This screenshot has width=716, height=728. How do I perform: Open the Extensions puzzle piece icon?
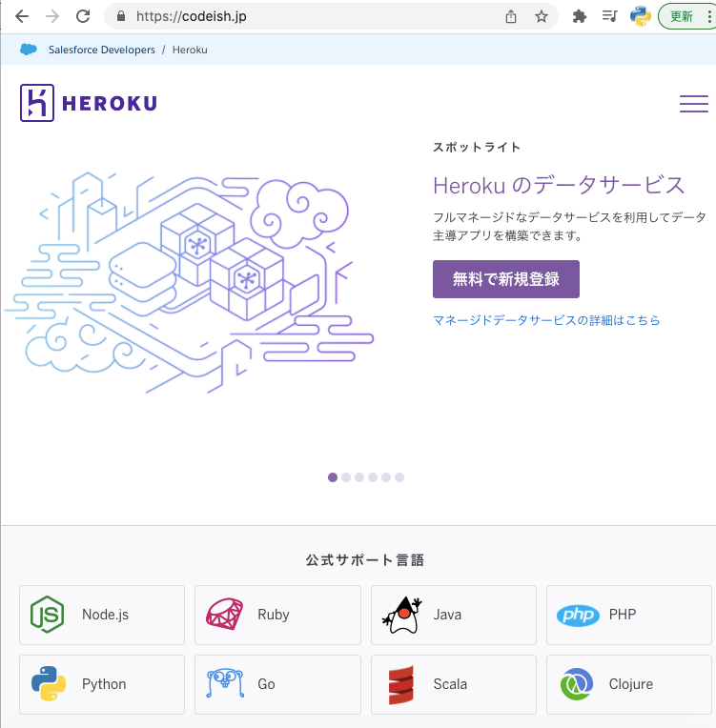tap(579, 17)
